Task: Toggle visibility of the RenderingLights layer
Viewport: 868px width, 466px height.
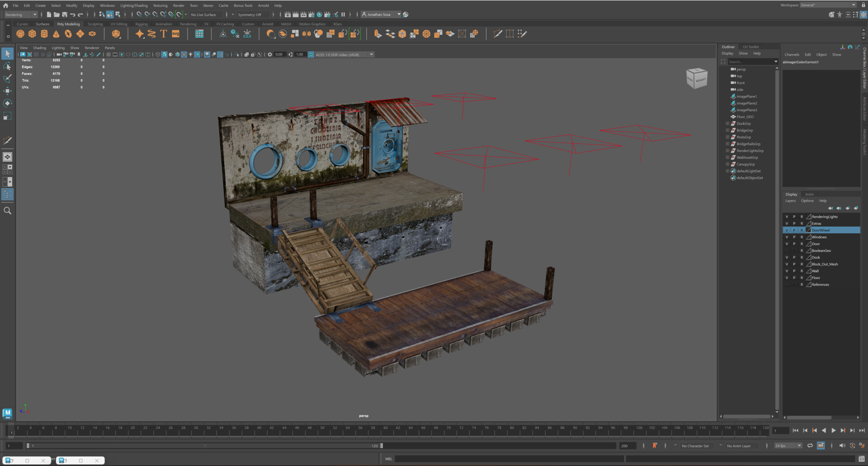Action: (787, 217)
